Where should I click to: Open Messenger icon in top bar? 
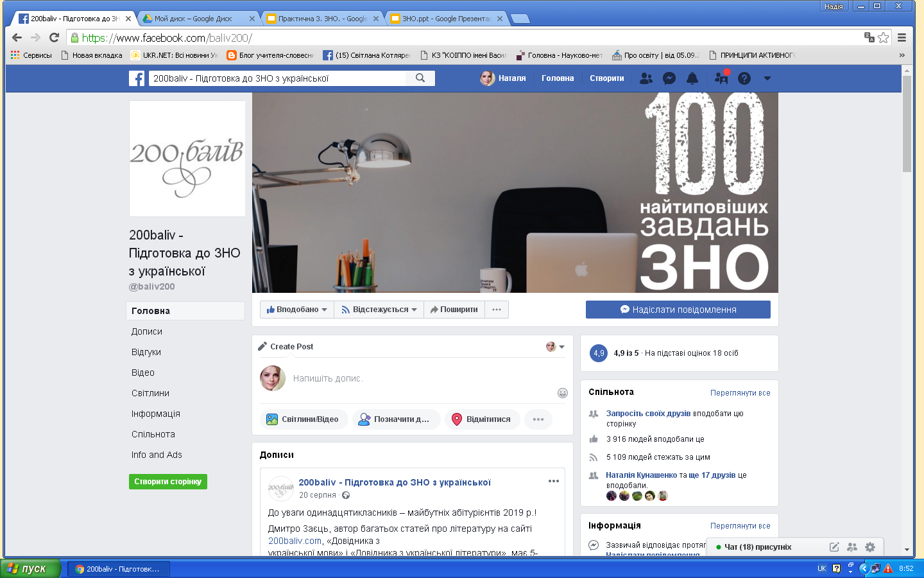tap(669, 78)
